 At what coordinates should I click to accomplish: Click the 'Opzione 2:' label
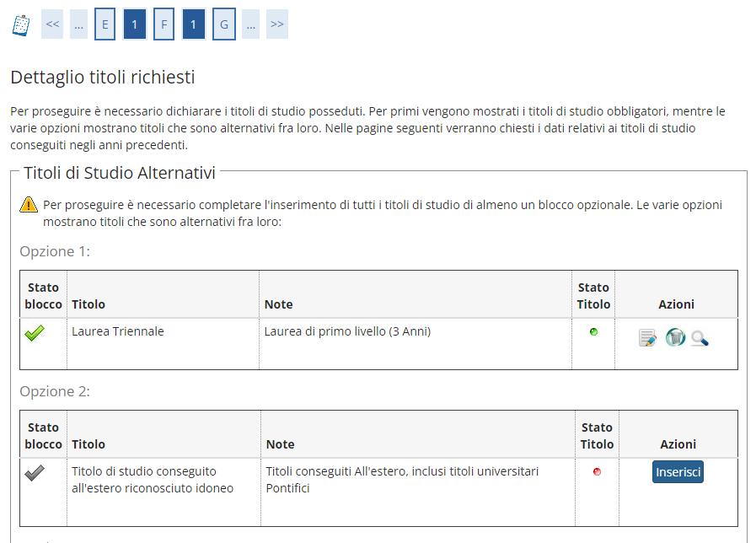pyautogui.click(x=55, y=391)
